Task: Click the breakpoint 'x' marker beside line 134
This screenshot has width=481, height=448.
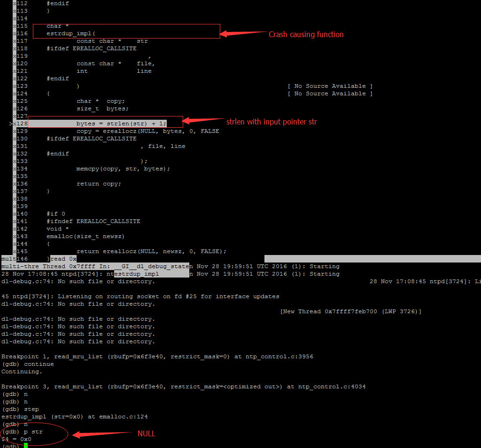Action: tap(16, 169)
